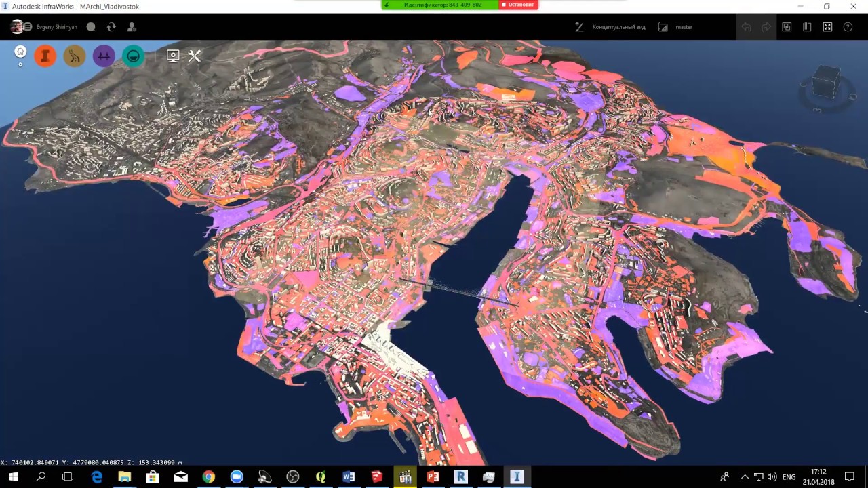Select the Концептуальный вид view setting
The width and height of the screenshot is (868, 488).
[618, 27]
